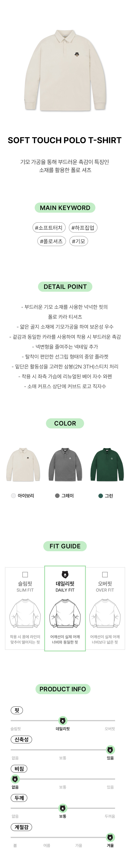This screenshot has width=130, height=868.
Task: Click the large ivory polo shirt image
Action: (x=65, y=69)
